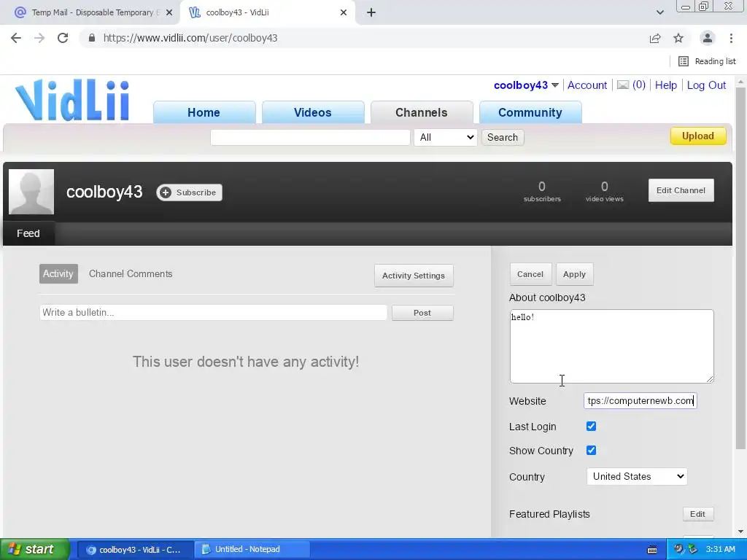747x560 pixels.
Task: Go to the Community tab
Action: click(x=530, y=112)
